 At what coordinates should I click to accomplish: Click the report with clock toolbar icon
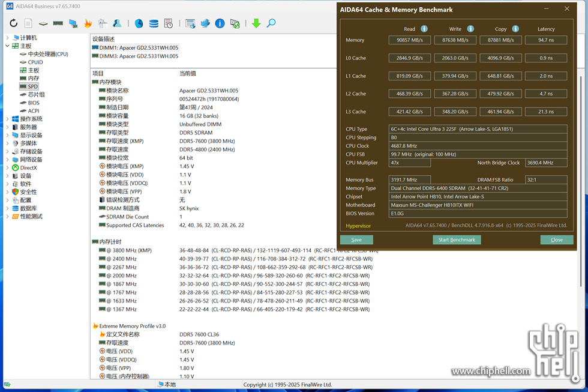coord(169,23)
